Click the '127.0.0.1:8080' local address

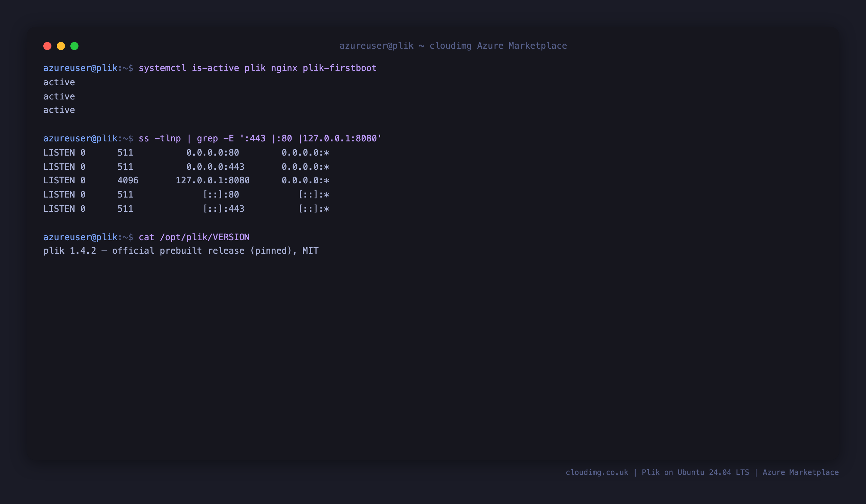(x=213, y=180)
